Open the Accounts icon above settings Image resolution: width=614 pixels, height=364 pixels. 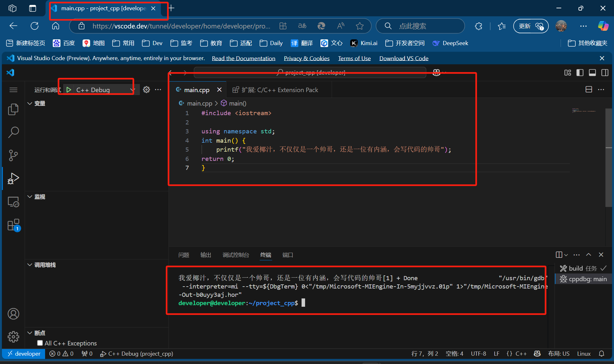[13, 314]
